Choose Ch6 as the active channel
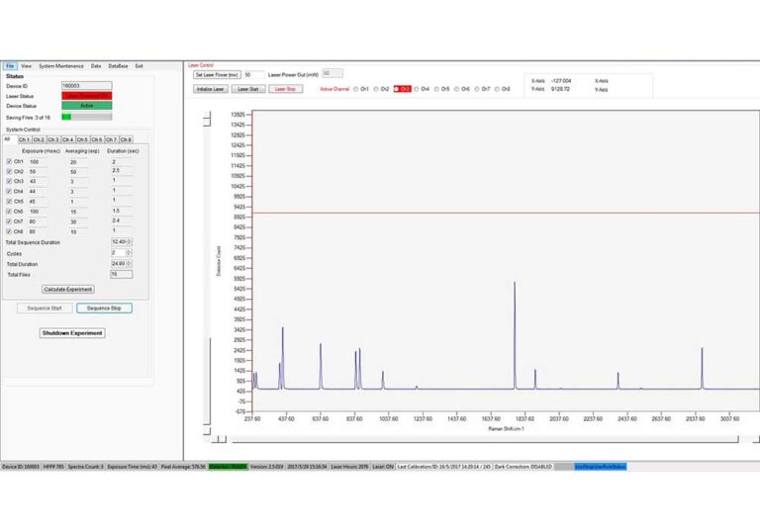 click(456, 89)
